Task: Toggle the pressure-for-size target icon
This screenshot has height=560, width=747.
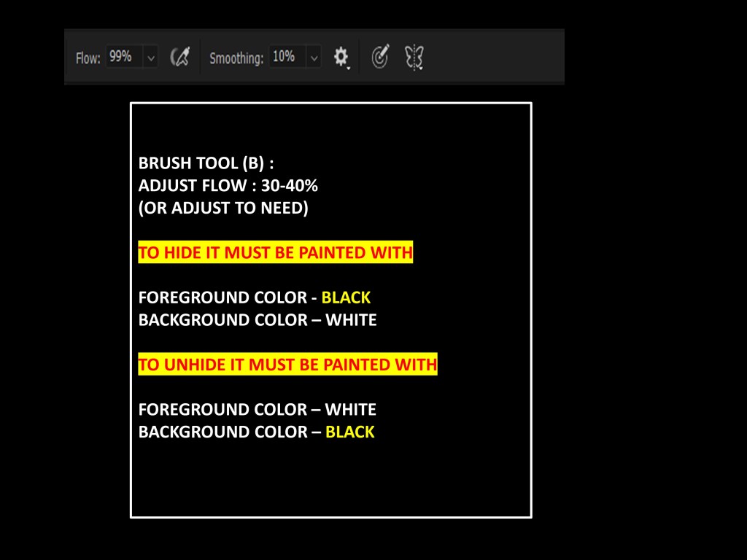Action: point(380,57)
